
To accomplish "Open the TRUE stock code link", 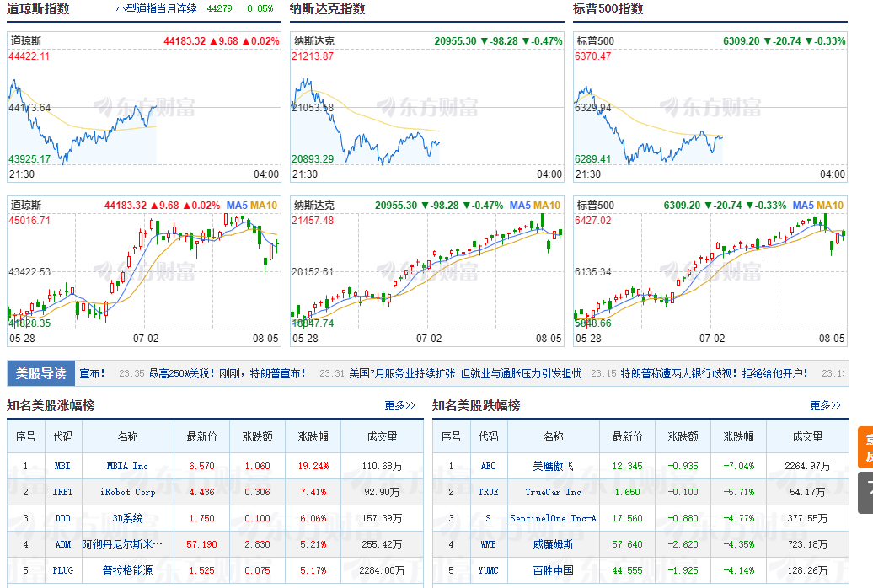I will coord(488,492).
